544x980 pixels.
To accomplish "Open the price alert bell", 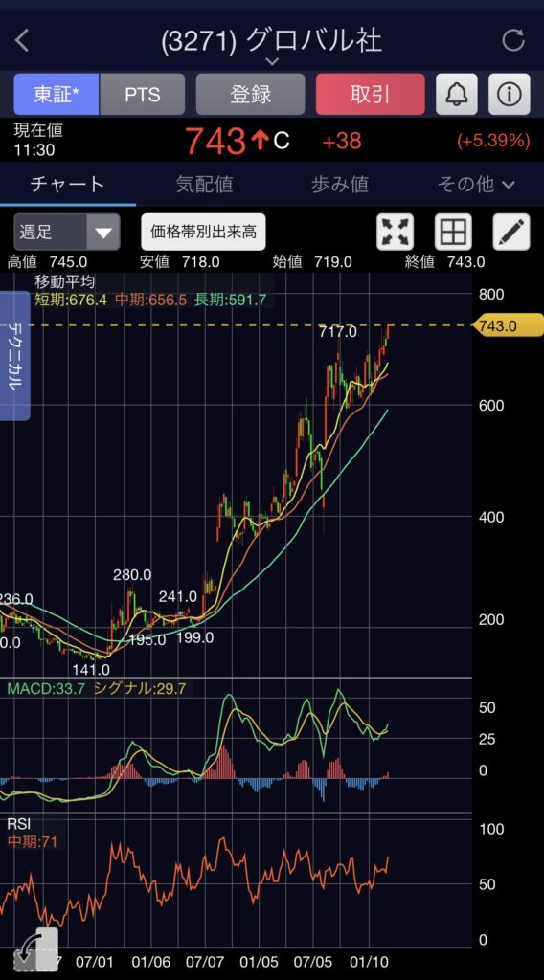I will click(x=457, y=95).
